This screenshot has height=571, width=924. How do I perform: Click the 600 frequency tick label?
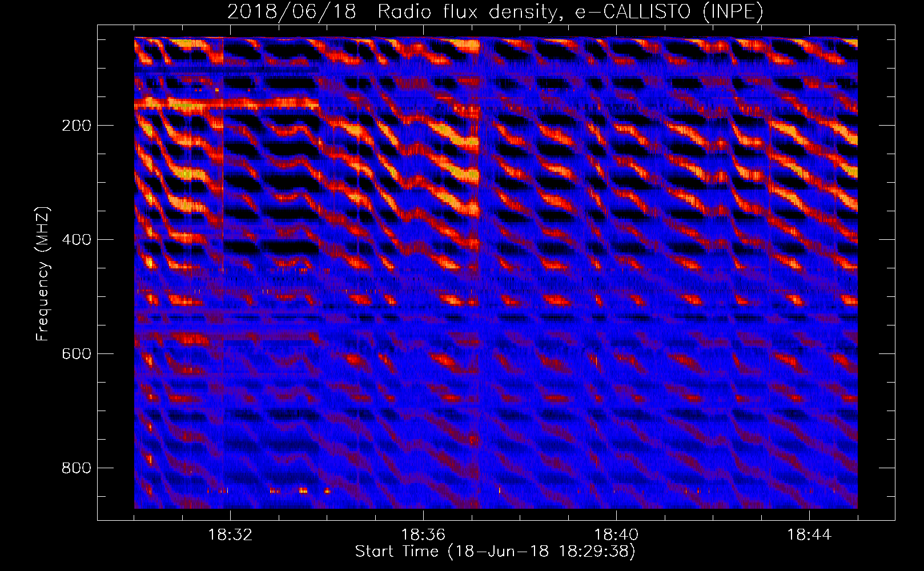click(77, 354)
